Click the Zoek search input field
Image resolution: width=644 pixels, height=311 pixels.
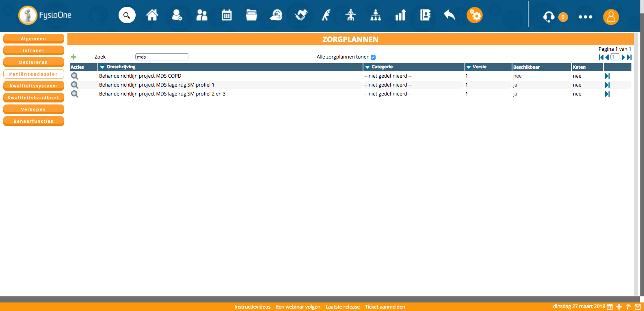pos(162,57)
